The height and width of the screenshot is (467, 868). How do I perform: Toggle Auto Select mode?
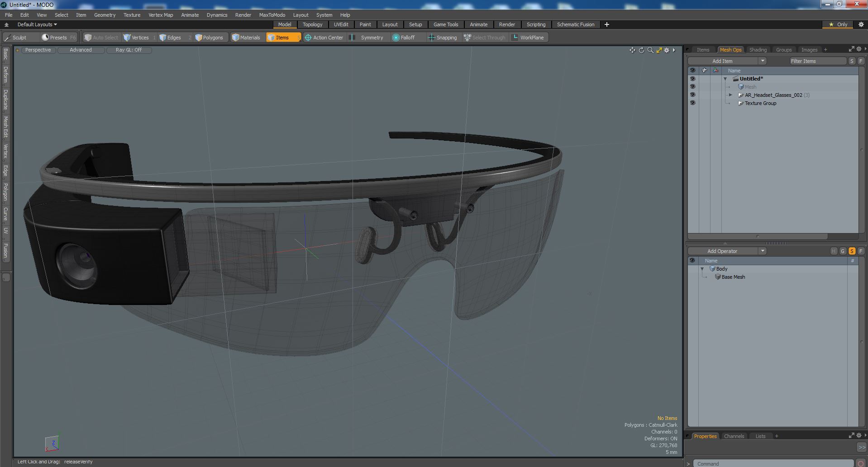(x=101, y=38)
